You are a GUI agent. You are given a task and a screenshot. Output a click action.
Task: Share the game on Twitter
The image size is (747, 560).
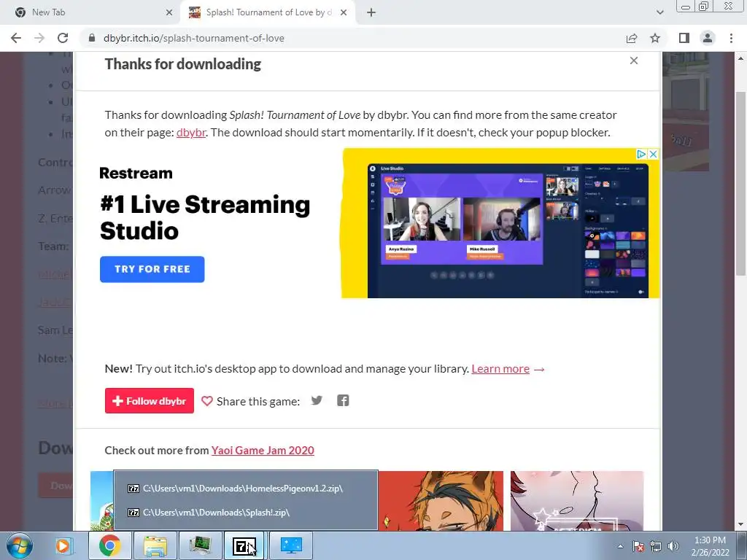tap(317, 400)
